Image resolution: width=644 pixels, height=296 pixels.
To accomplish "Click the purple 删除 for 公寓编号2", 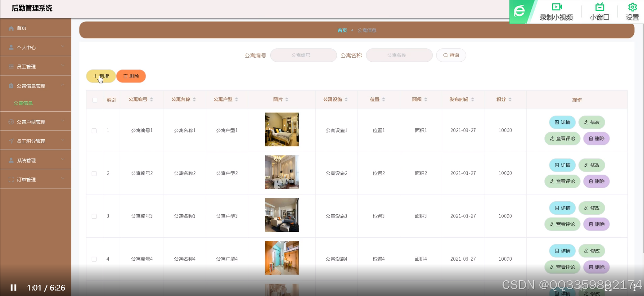I will point(597,182).
